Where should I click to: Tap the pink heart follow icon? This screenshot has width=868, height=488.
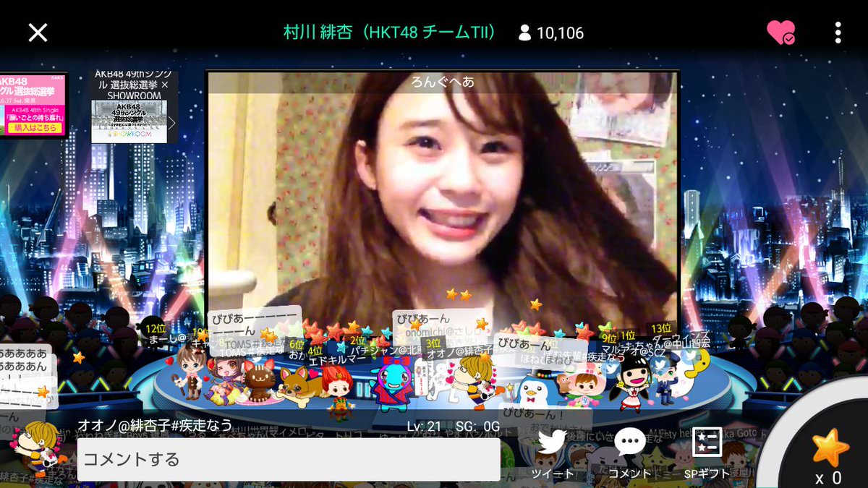(780, 32)
